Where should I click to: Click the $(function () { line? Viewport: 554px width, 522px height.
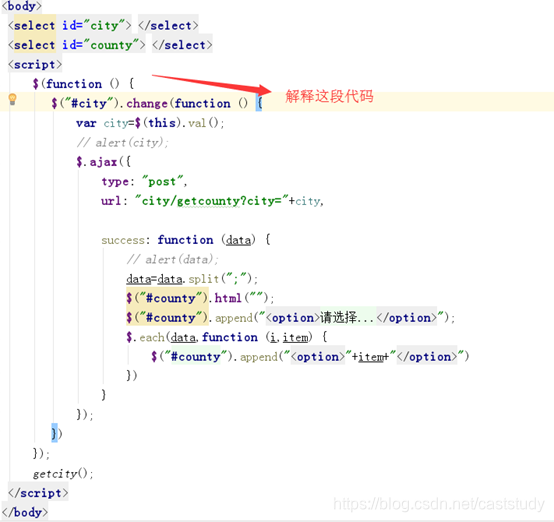(83, 84)
